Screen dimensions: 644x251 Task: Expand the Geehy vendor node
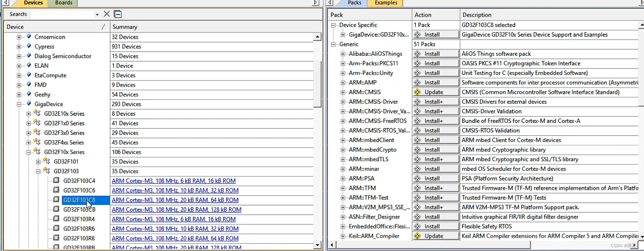19,94
